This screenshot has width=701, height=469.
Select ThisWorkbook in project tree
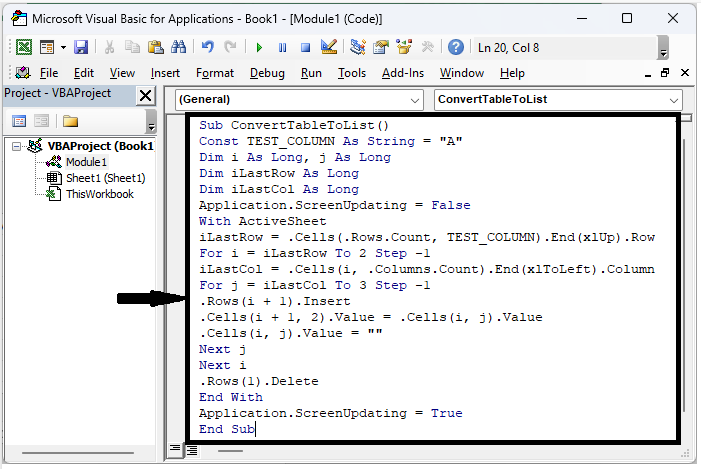(x=99, y=194)
